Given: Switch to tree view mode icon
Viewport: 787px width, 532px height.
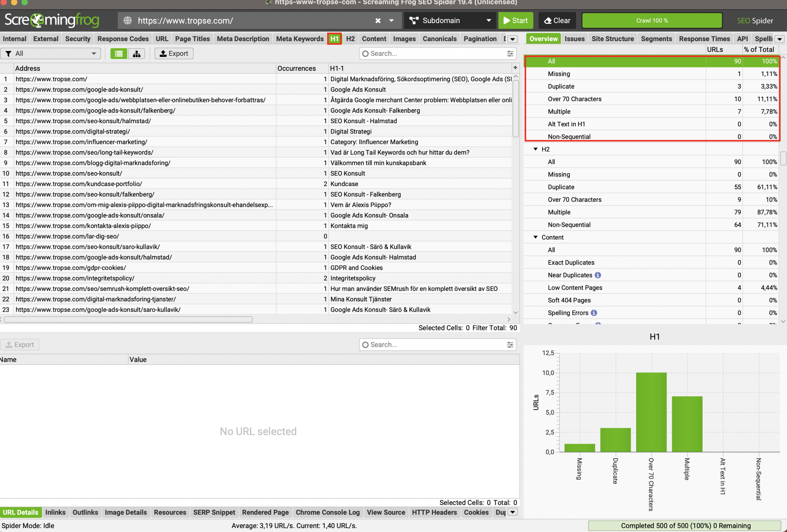Looking at the screenshot, I should (x=136, y=53).
